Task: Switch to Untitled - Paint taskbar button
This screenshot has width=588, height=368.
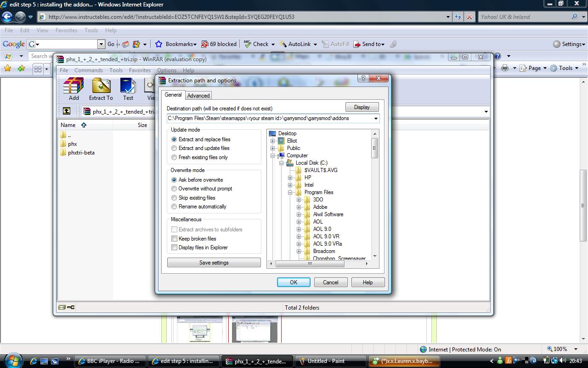Action: coord(330,361)
